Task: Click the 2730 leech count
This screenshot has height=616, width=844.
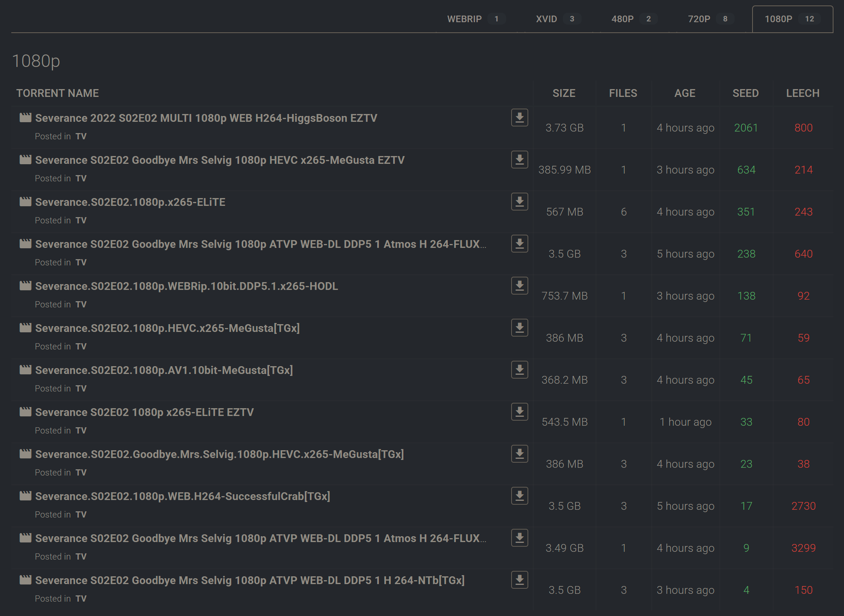Action: (804, 506)
